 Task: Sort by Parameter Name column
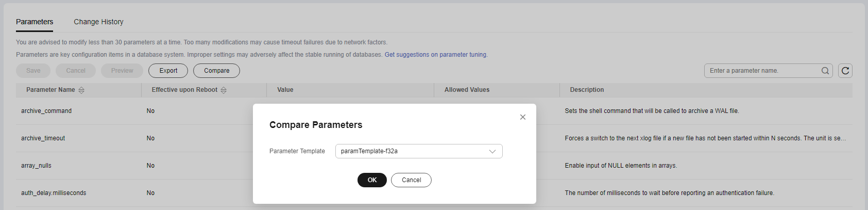click(81, 90)
